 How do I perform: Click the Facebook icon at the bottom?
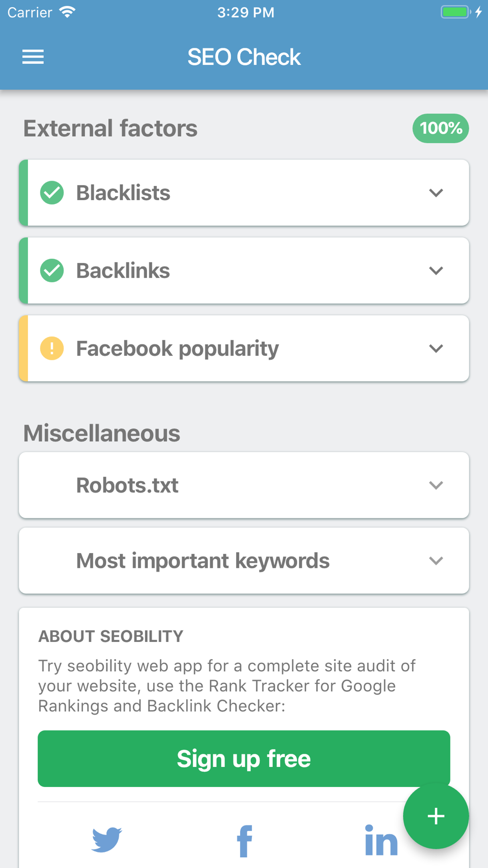[244, 841]
